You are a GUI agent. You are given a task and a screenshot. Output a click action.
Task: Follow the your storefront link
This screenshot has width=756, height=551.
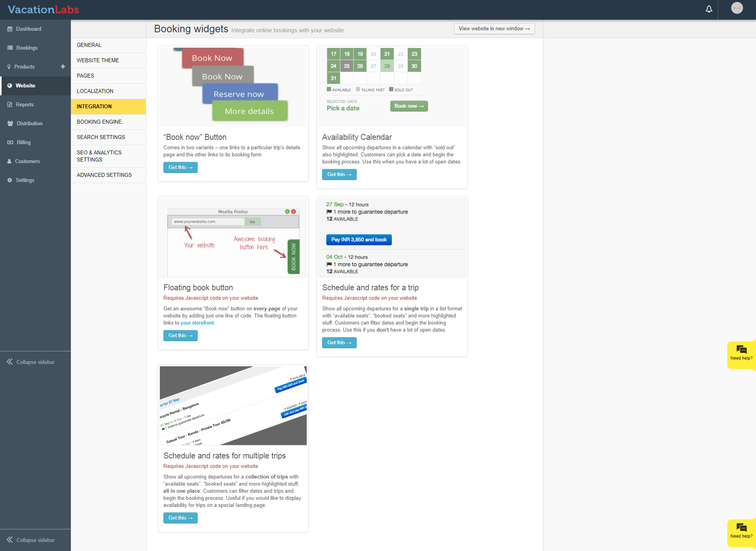coord(197,323)
